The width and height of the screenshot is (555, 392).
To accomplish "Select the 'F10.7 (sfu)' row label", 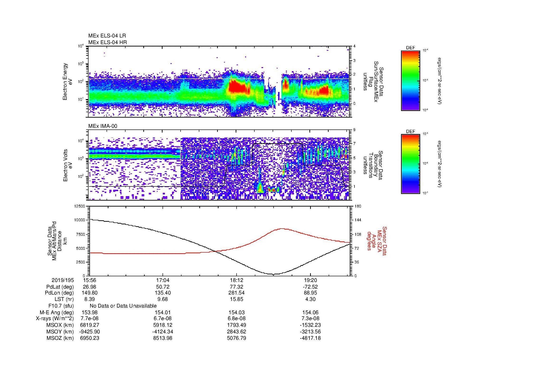I will click(61, 306).
